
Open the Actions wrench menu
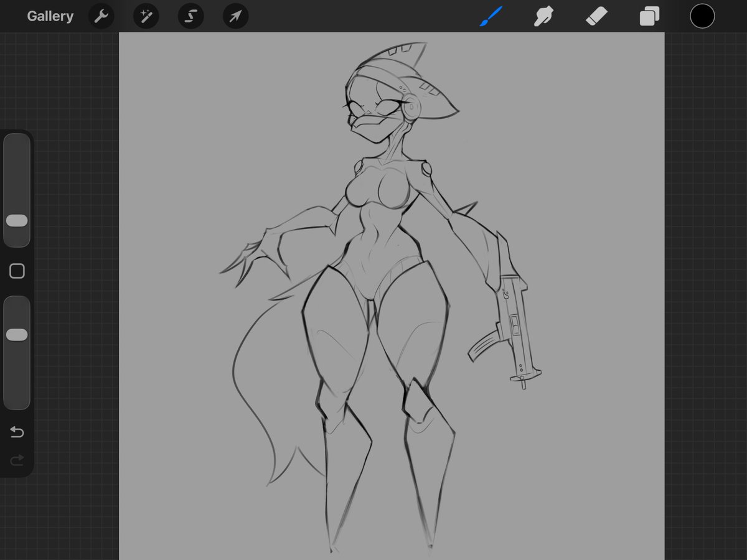pos(101,16)
